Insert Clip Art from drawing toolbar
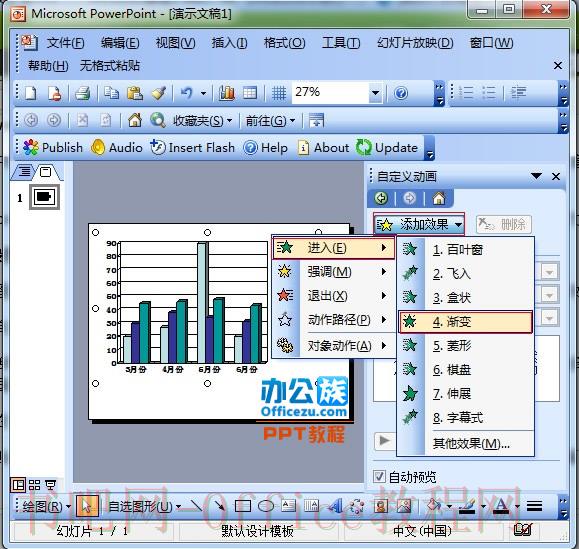This screenshot has height=549, width=579. (x=381, y=506)
